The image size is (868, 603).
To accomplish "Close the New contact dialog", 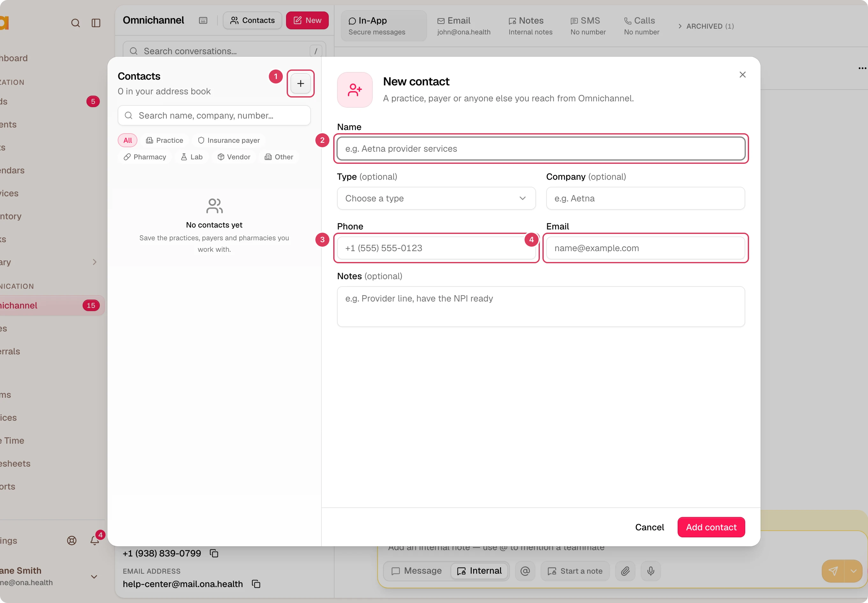I will click(x=742, y=75).
